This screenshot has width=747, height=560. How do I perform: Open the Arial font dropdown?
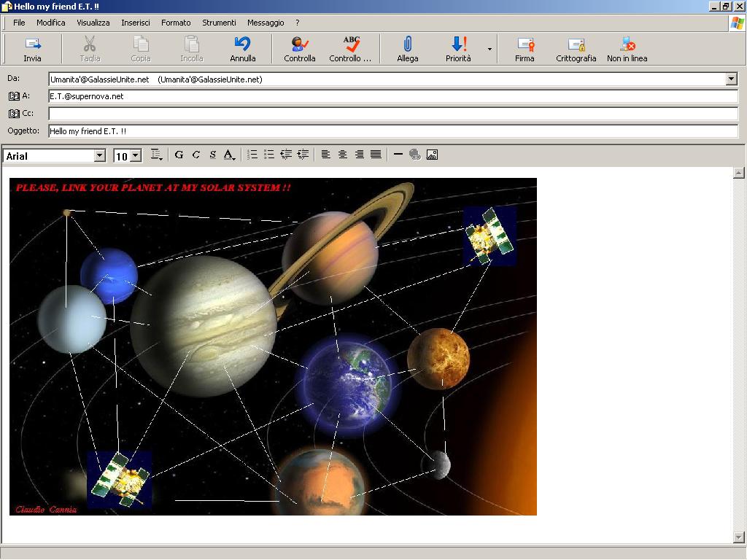pos(99,156)
